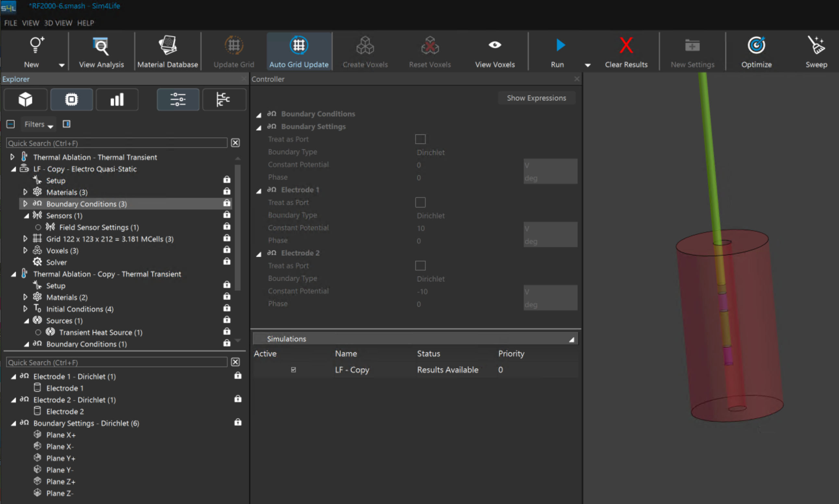Select the Solver tree item
839x504 pixels.
(x=56, y=262)
